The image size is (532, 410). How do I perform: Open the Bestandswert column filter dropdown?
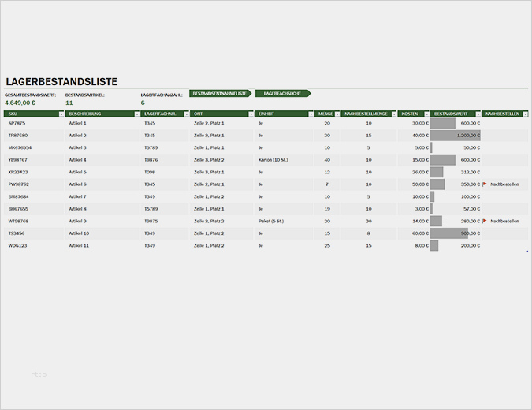click(x=478, y=114)
